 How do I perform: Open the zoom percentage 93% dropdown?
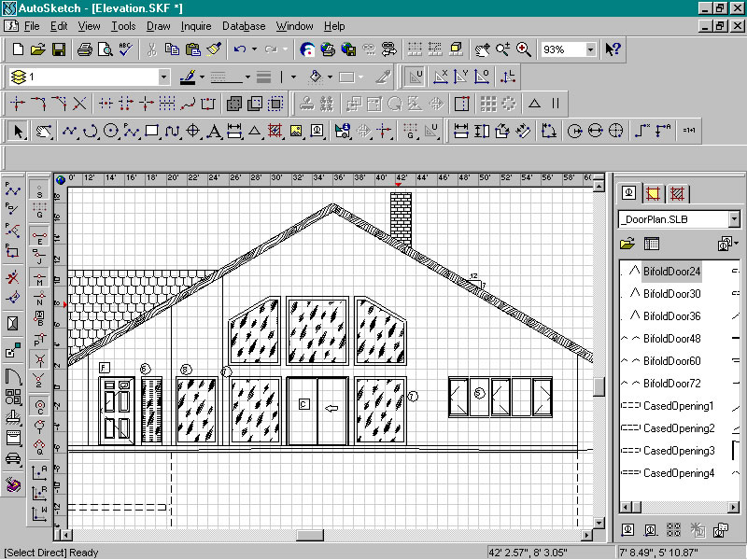(590, 49)
